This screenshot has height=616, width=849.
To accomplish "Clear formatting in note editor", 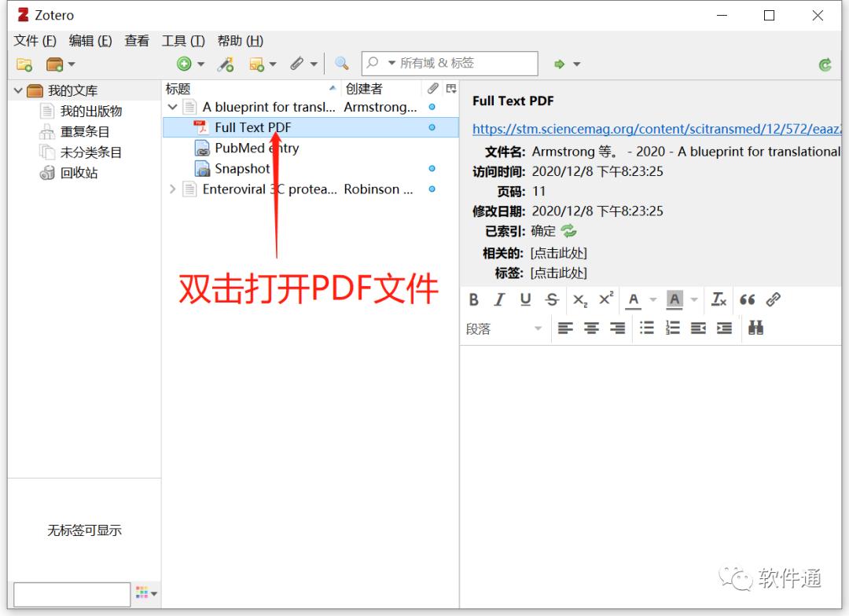I will 719,299.
